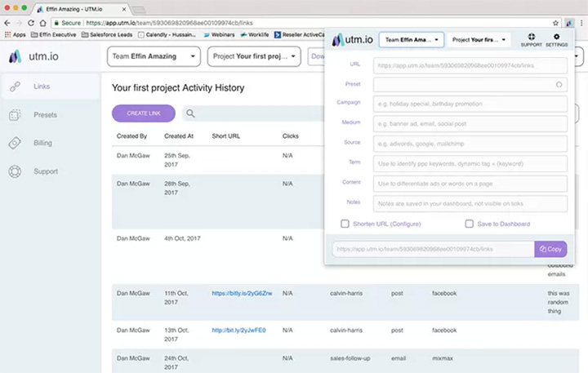Screen dimensions: 588x373
Task: Close the Effin Amazing browser tab
Action: coord(124,9)
